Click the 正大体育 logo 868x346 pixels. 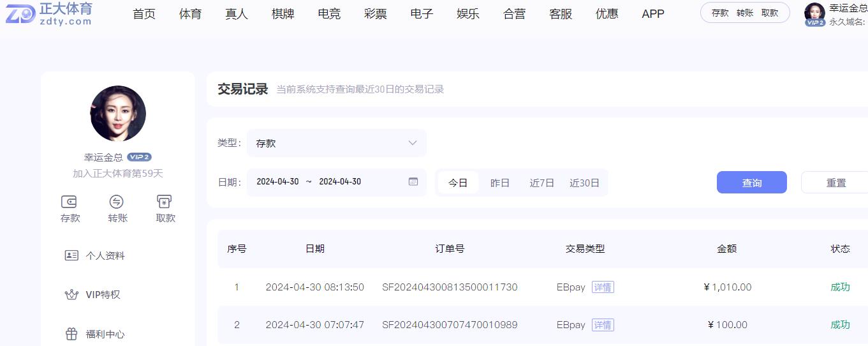pos(49,13)
